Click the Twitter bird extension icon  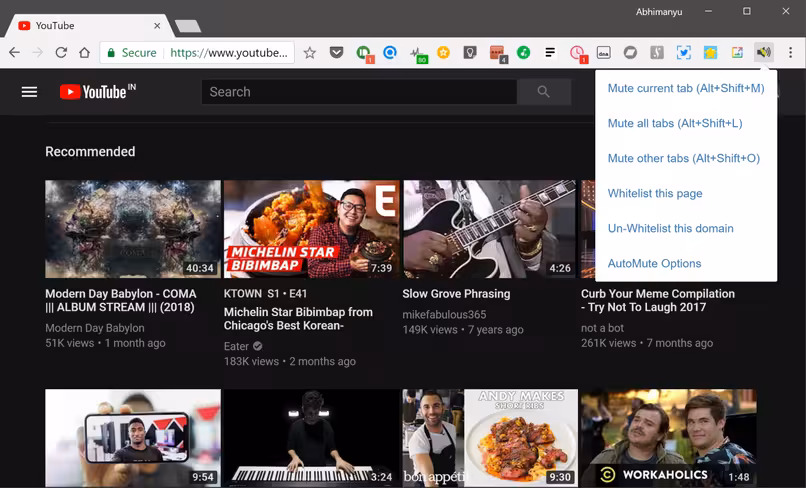point(684,52)
